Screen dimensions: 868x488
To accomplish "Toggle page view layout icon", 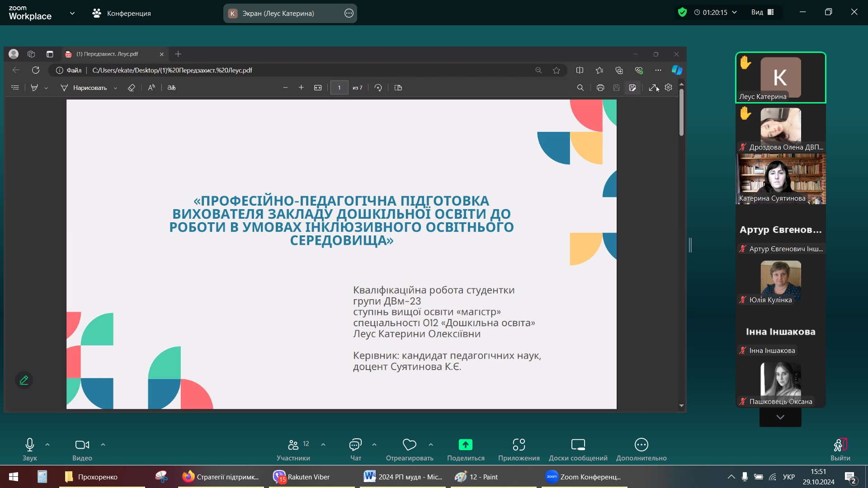I will 398,88.
